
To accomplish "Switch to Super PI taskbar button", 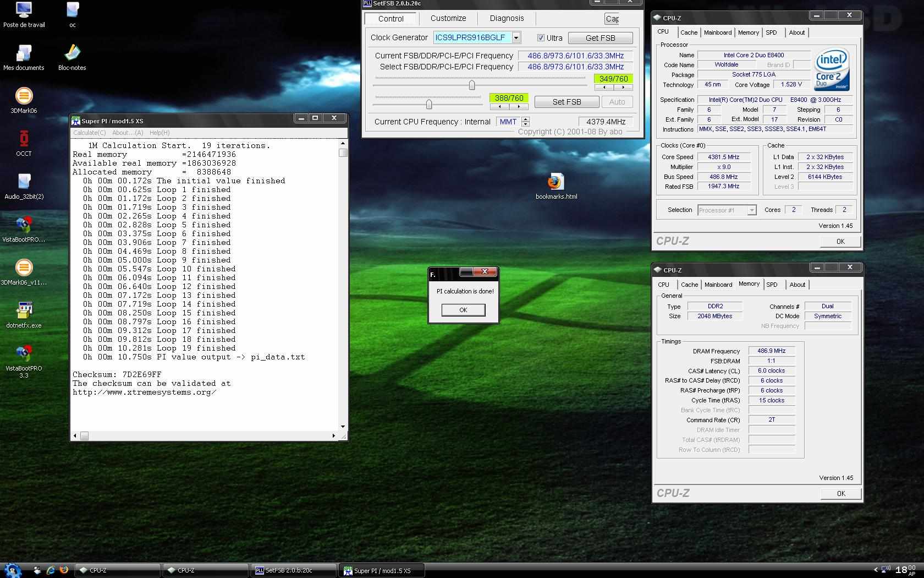I will pos(382,570).
